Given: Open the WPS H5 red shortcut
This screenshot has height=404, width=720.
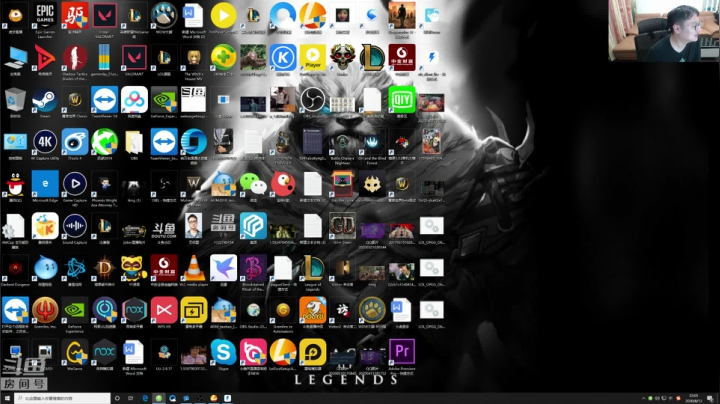Looking at the screenshot, I should (164, 310).
